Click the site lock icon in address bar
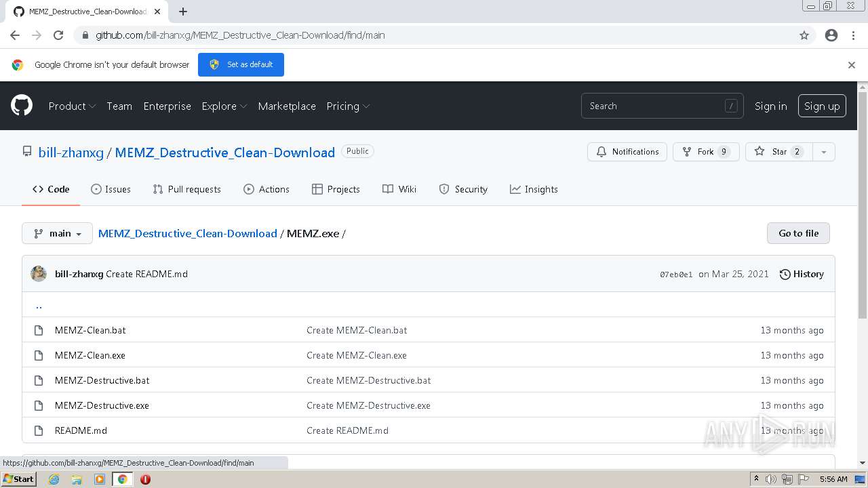The height and width of the screenshot is (488, 868). 85,35
